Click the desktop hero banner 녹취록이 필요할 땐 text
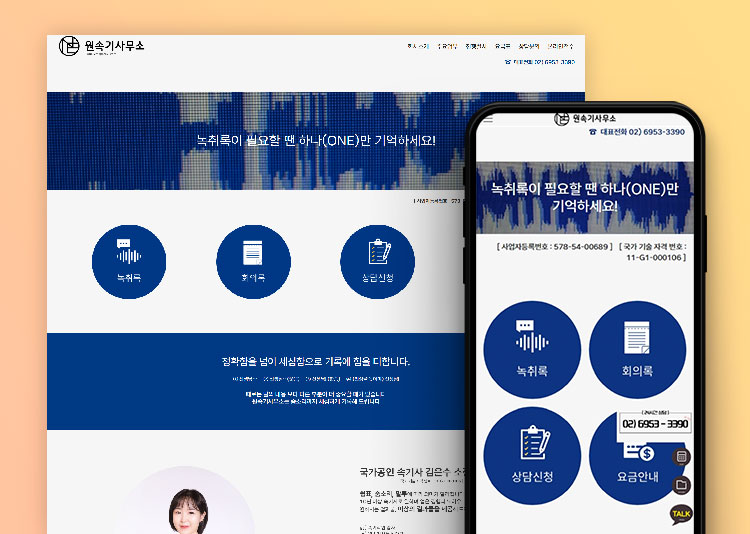The image size is (750, 534). click(316, 141)
